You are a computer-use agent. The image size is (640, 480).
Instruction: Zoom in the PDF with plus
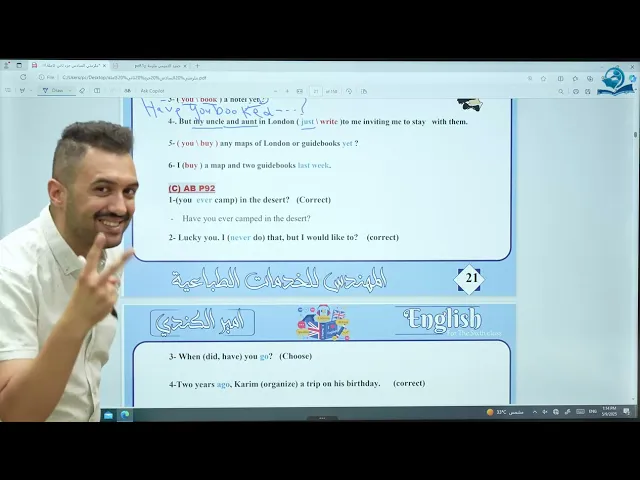click(x=287, y=91)
